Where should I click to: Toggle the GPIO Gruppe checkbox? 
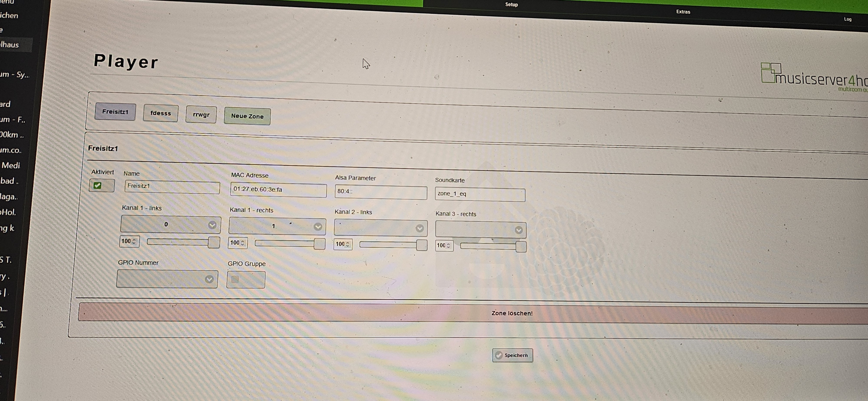click(x=235, y=279)
